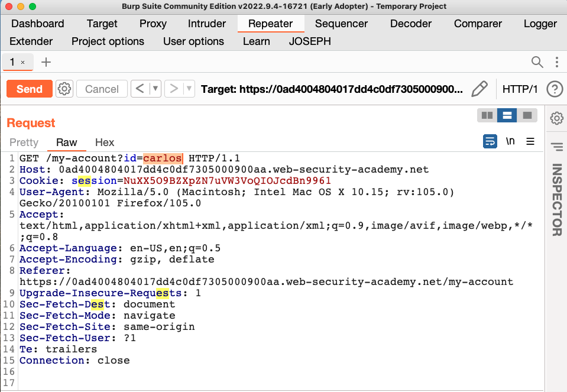Switch to the Learn tab
The width and height of the screenshot is (567, 392).
pos(257,41)
